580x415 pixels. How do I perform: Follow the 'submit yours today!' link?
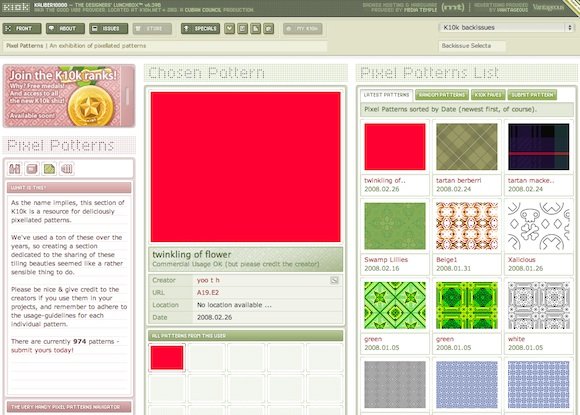pyautogui.click(x=42, y=350)
